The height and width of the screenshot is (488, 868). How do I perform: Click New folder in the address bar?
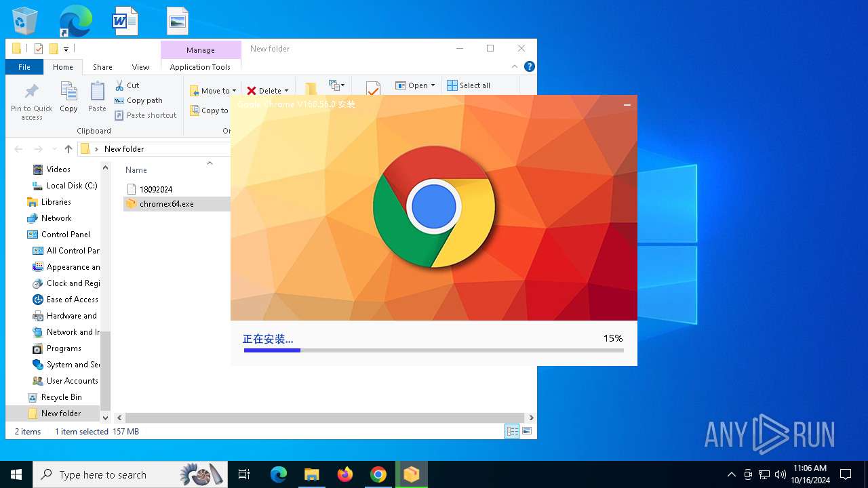(124, 149)
